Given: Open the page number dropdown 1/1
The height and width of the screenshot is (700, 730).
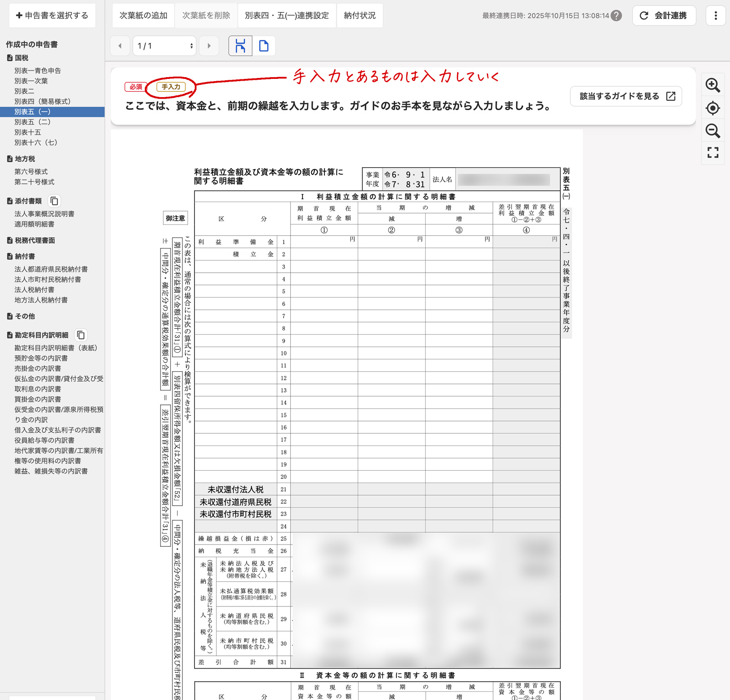Looking at the screenshot, I should [165, 46].
